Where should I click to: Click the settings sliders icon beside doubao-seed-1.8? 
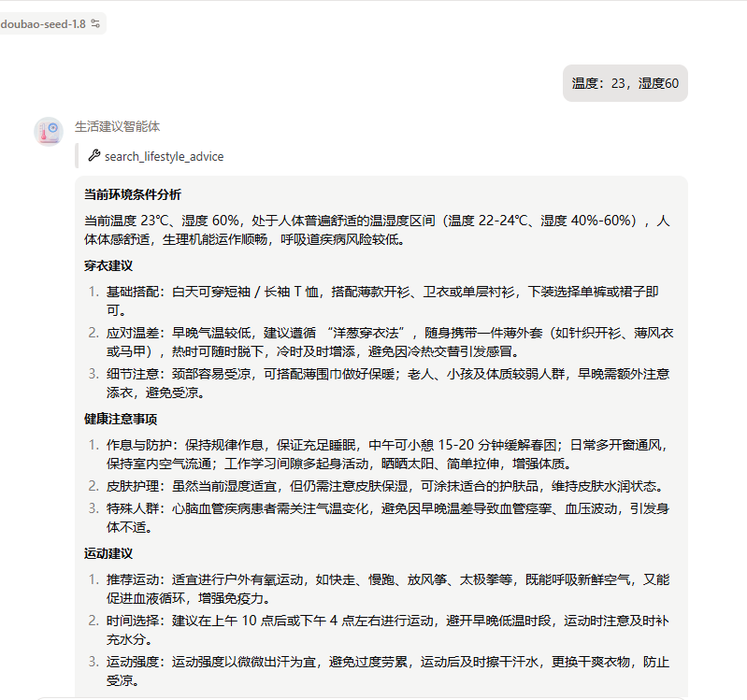tap(95, 23)
